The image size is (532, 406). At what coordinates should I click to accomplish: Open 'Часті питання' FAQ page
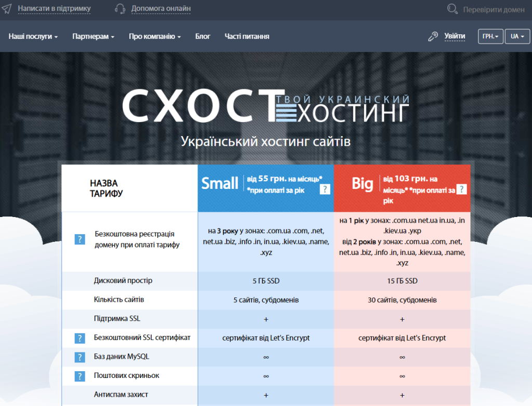(x=247, y=36)
